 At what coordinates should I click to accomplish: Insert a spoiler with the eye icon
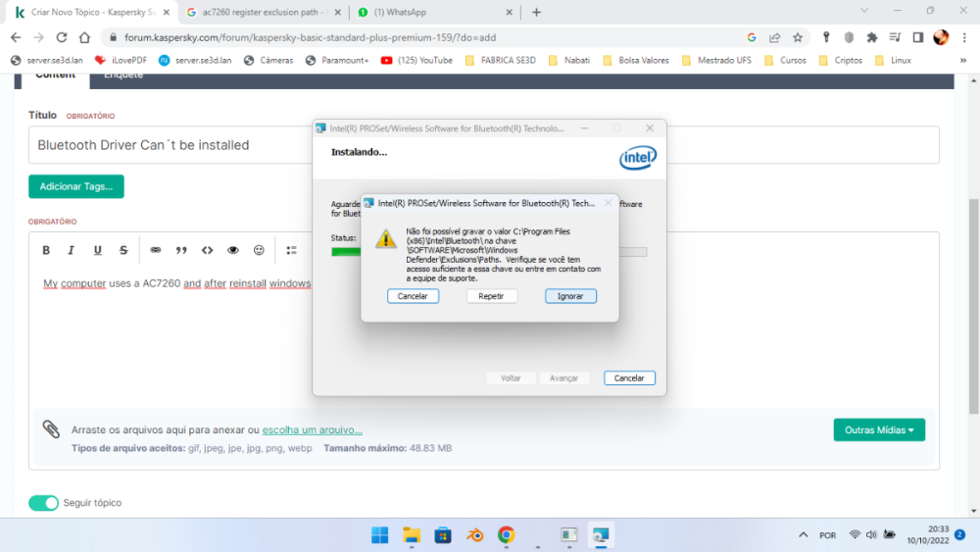(x=233, y=250)
